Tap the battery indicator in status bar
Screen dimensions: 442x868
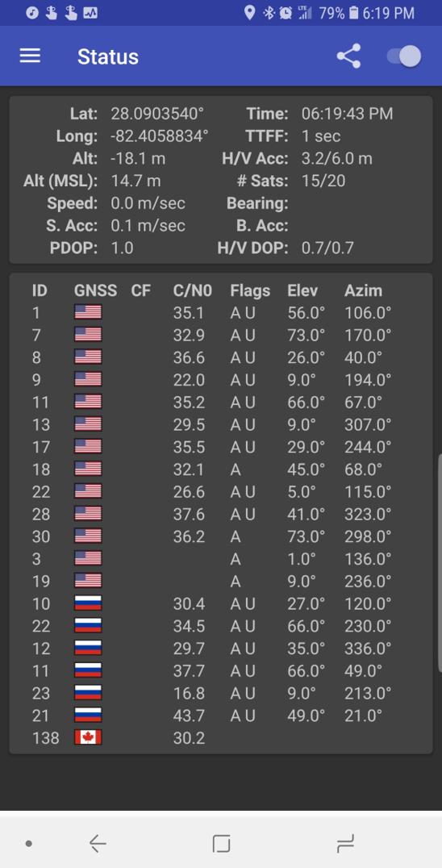point(354,13)
